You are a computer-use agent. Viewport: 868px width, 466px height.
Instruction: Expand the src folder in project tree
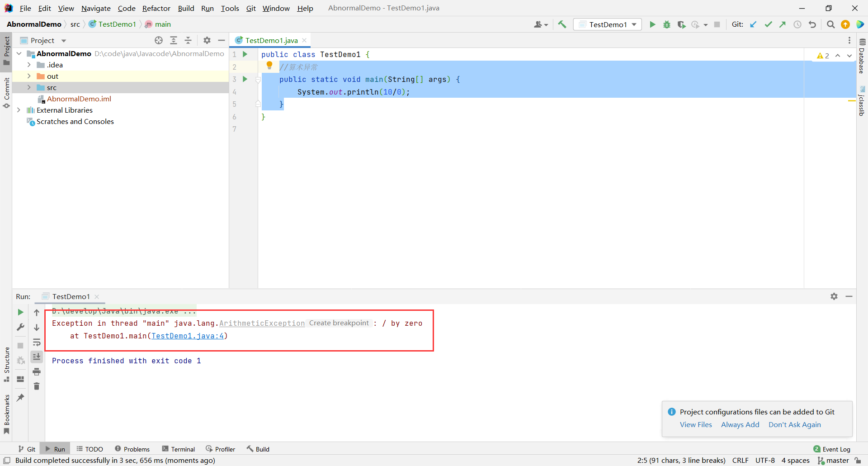(x=29, y=87)
